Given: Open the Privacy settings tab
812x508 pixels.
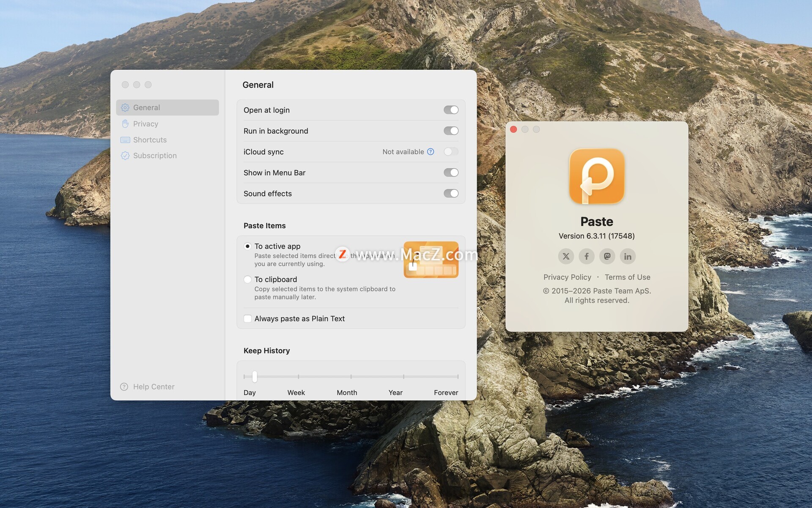Looking at the screenshot, I should pyautogui.click(x=145, y=124).
